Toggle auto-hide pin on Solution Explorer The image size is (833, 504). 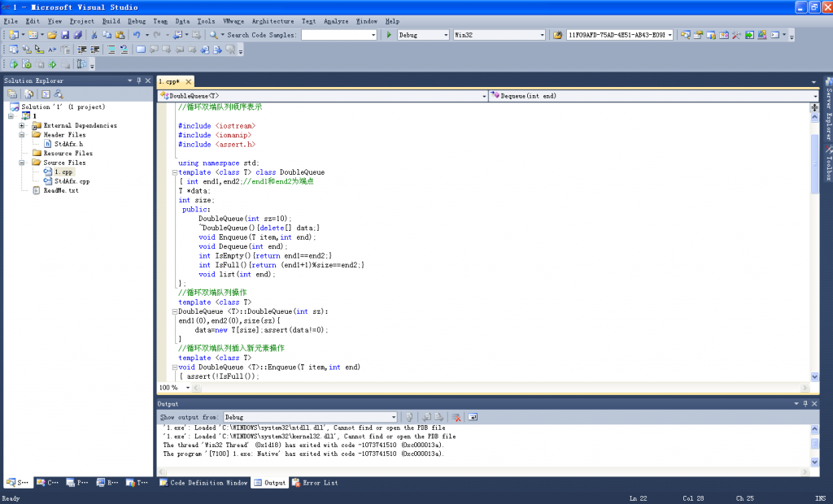139,80
